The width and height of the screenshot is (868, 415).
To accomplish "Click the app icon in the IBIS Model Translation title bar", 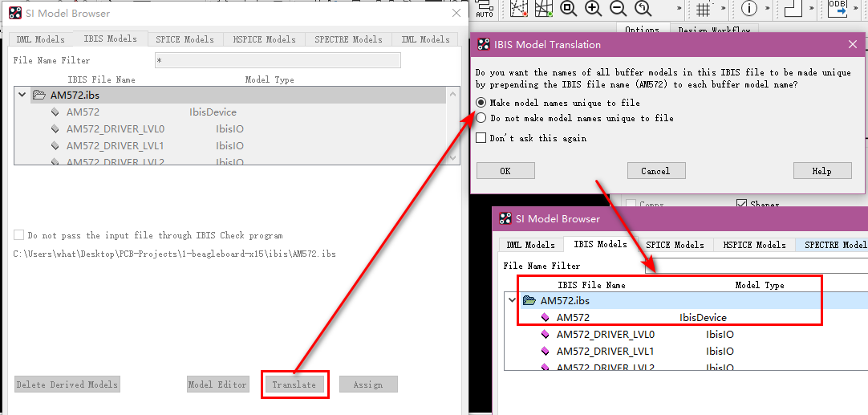I will (483, 44).
